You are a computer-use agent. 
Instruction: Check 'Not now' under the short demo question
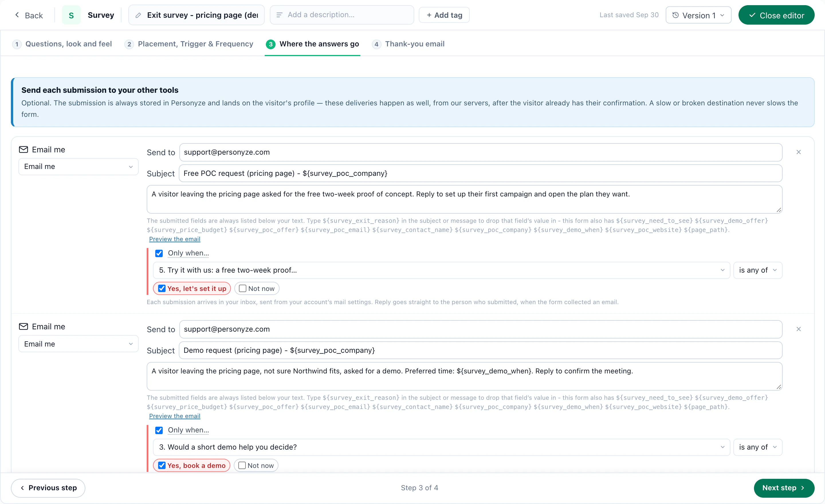click(x=242, y=466)
